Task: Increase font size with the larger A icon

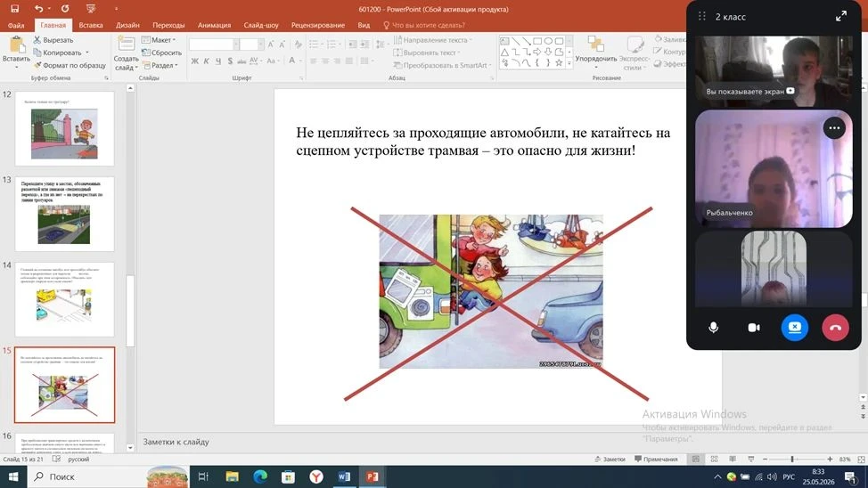Action: pyautogui.click(x=271, y=45)
